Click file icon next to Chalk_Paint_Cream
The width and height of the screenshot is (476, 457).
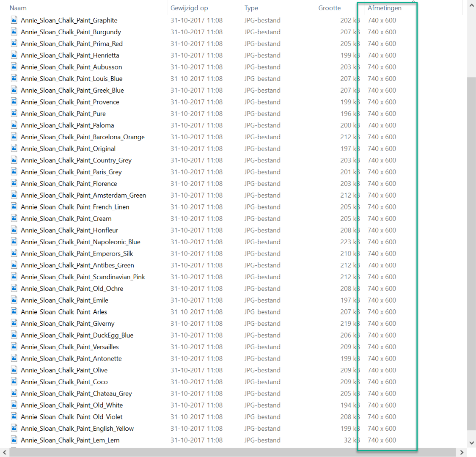pyautogui.click(x=14, y=218)
